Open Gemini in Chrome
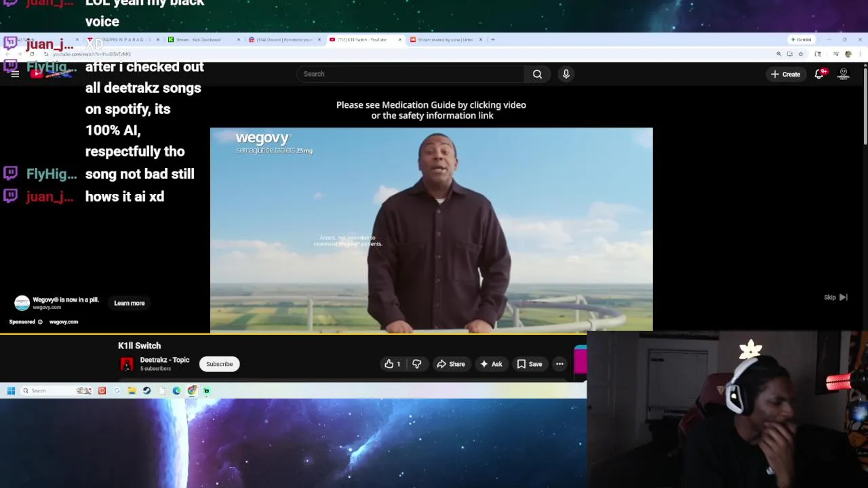The width and height of the screenshot is (868, 488). pyautogui.click(x=801, y=39)
